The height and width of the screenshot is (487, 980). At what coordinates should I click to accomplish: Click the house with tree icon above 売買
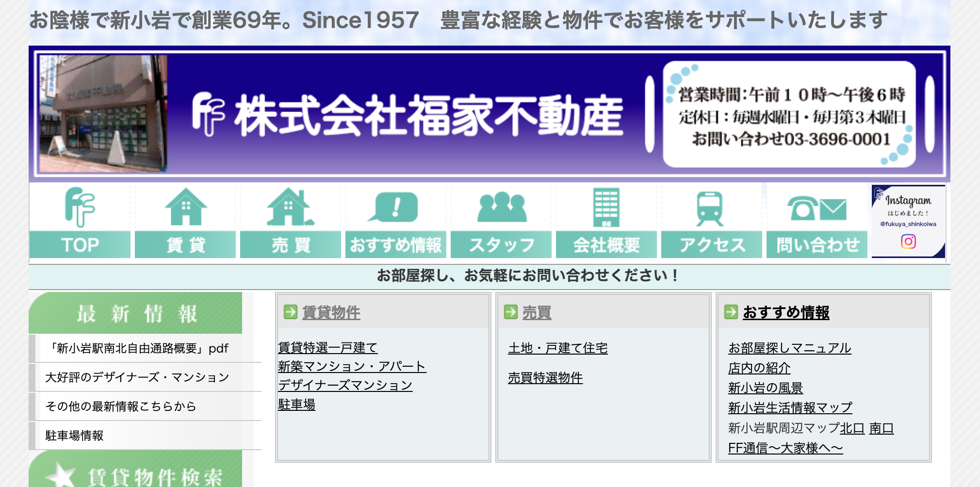(x=290, y=207)
